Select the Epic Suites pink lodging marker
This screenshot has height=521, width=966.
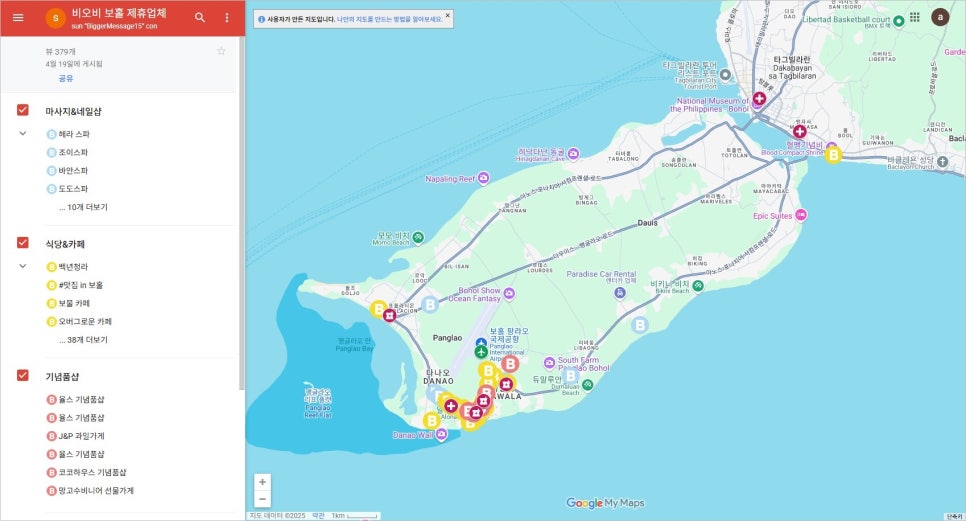click(x=801, y=215)
